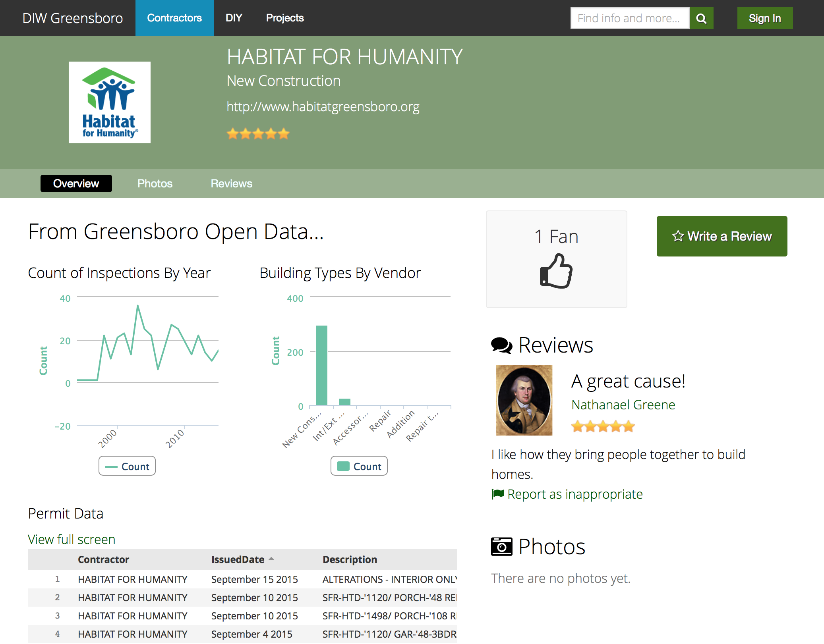Click the New Cons... bar in the chart
The width and height of the screenshot is (824, 644).
322,365
